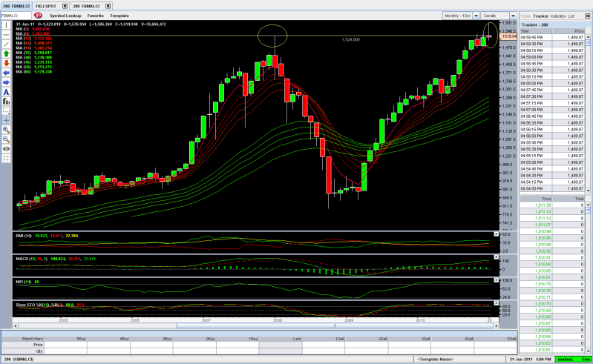Activate the Fibonacci 'fib' tool
593x364 pixels.
coord(6,102)
